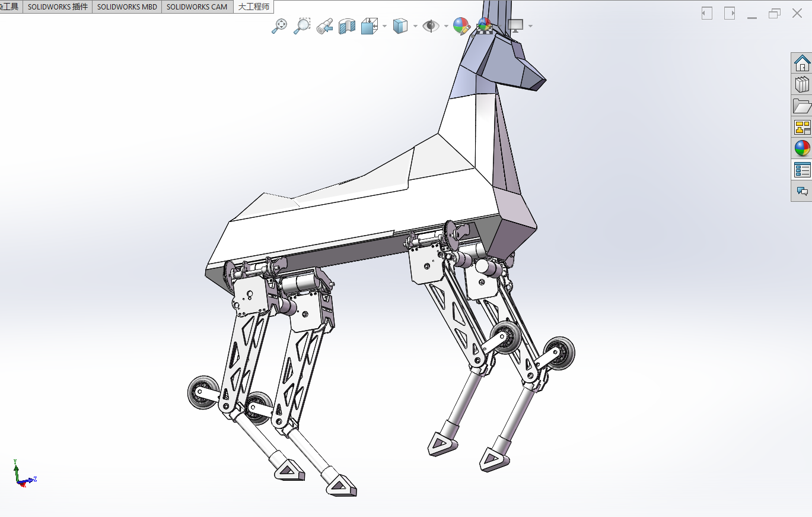The image size is (812, 517).
Task: Open the SOLIDWORKS Forum pane
Action: (802, 191)
